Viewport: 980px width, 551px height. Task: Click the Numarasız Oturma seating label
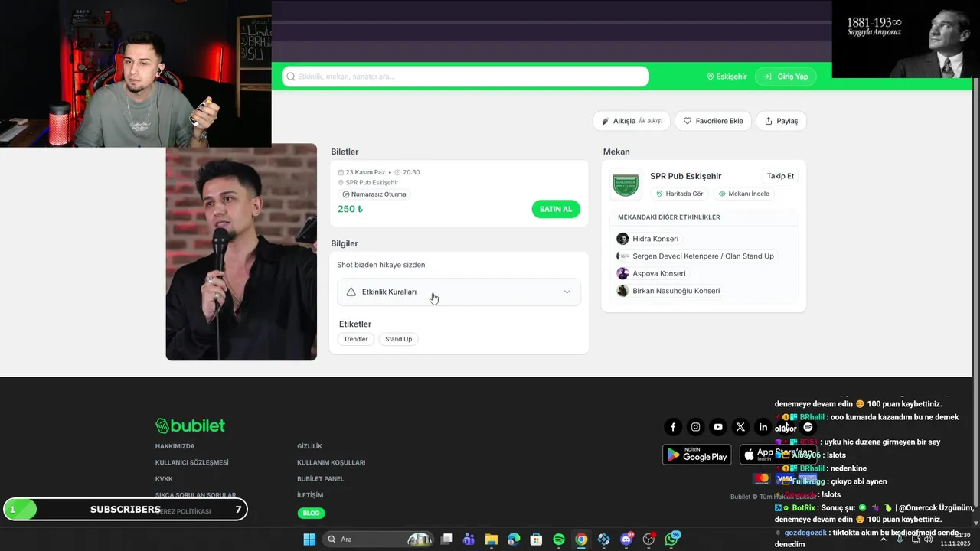tap(374, 194)
